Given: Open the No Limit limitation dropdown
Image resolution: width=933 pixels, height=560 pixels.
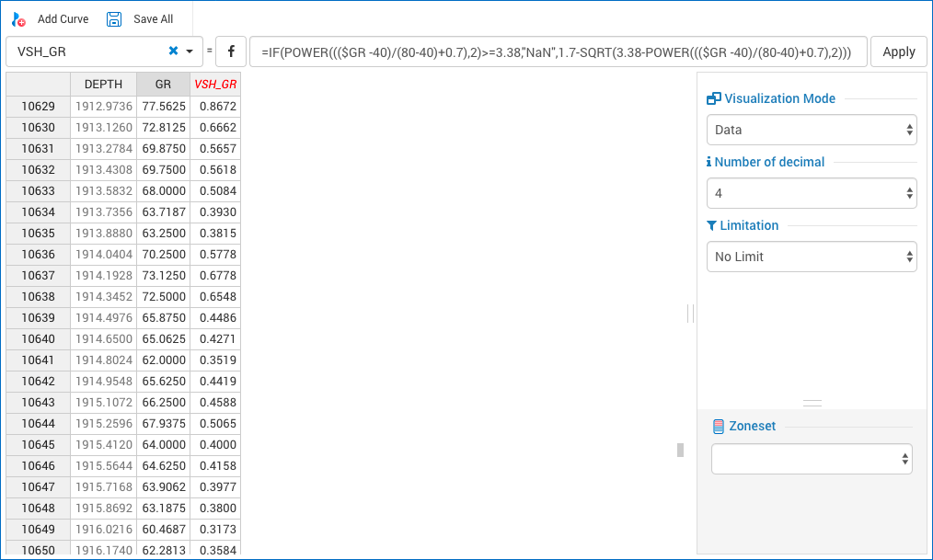Looking at the screenshot, I should [x=811, y=257].
